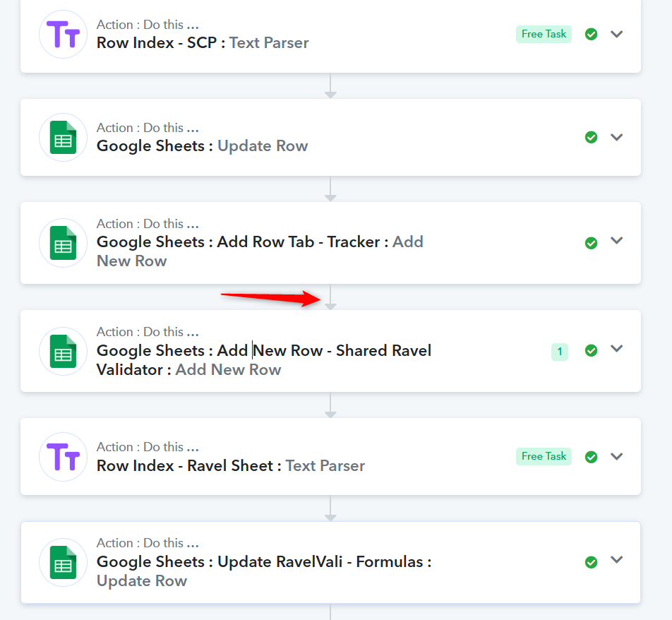Screen dimensions: 672x620
Task: Click the Free Task badge on Row Index - Ravel Sheet
Action: tap(544, 456)
